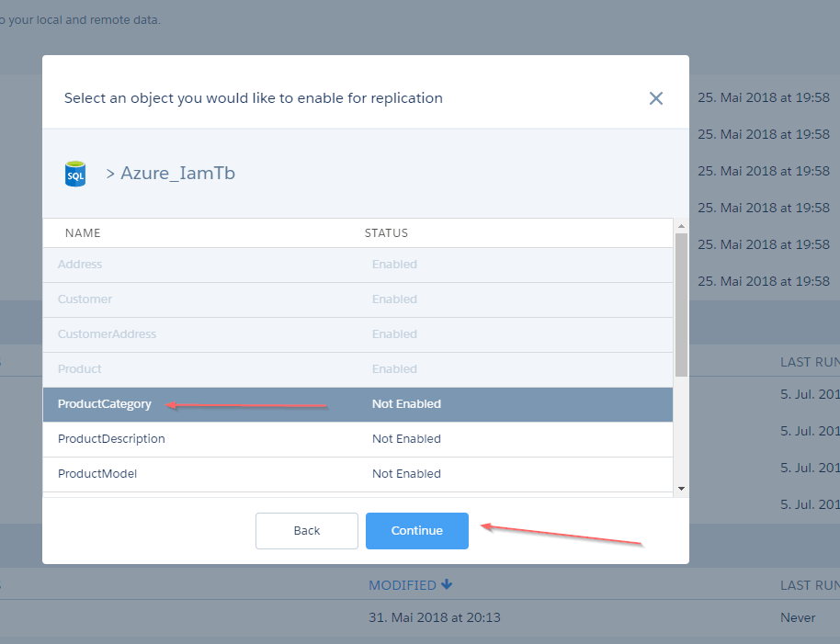Select the ProductCategory row
The image size is (840, 644).
click(358, 404)
